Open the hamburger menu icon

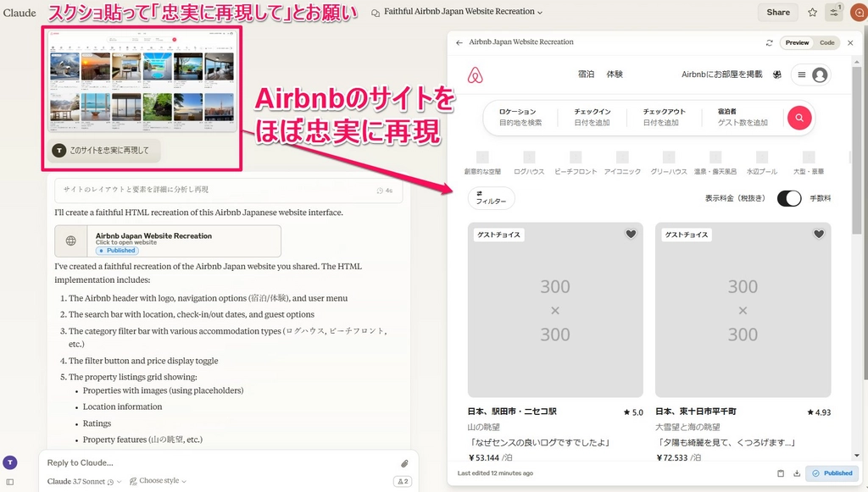point(802,75)
